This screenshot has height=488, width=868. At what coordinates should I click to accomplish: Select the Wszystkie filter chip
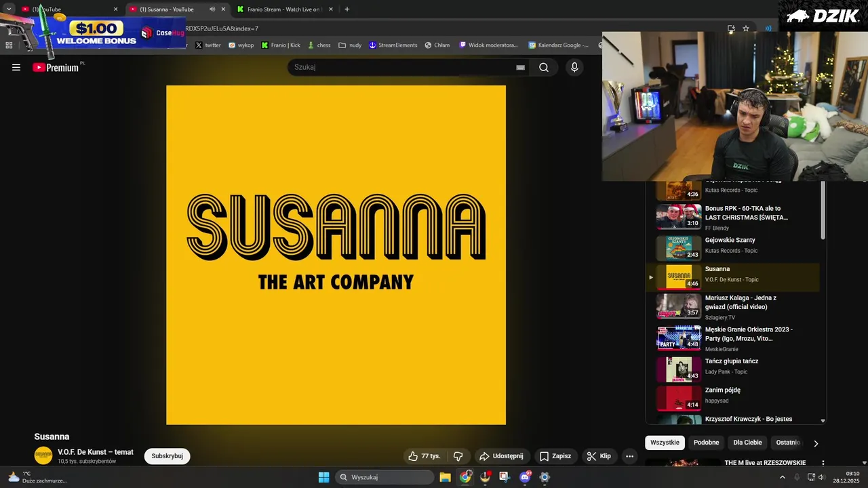tap(665, 443)
